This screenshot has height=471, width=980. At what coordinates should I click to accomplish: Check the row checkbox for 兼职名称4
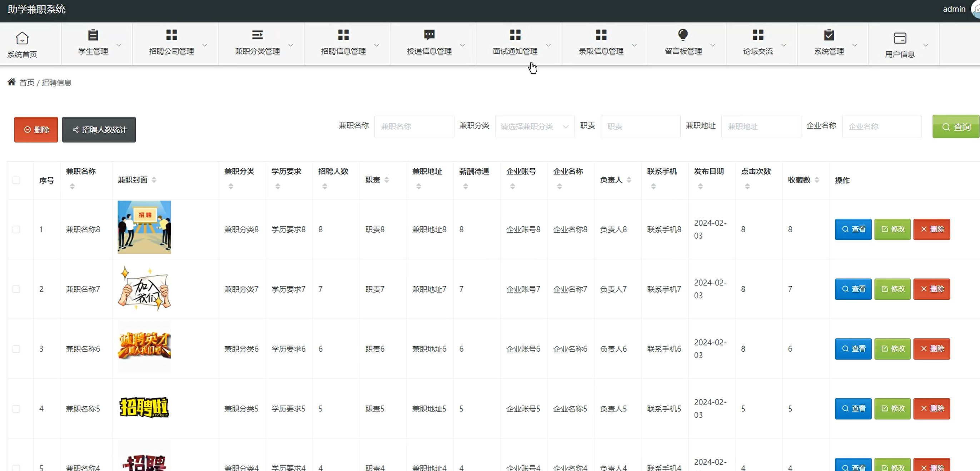pos(16,467)
